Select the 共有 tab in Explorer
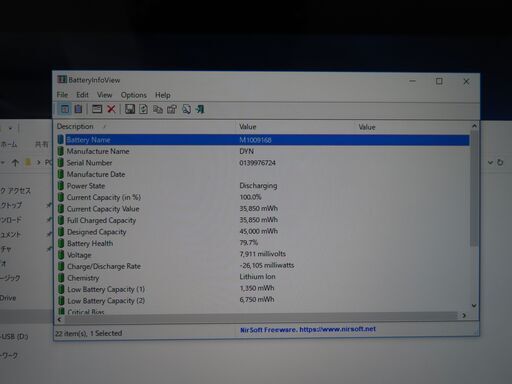 tap(42, 144)
